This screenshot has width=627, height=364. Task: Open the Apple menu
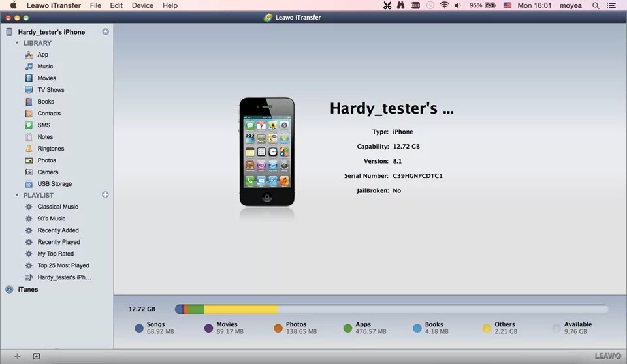(x=13, y=5)
